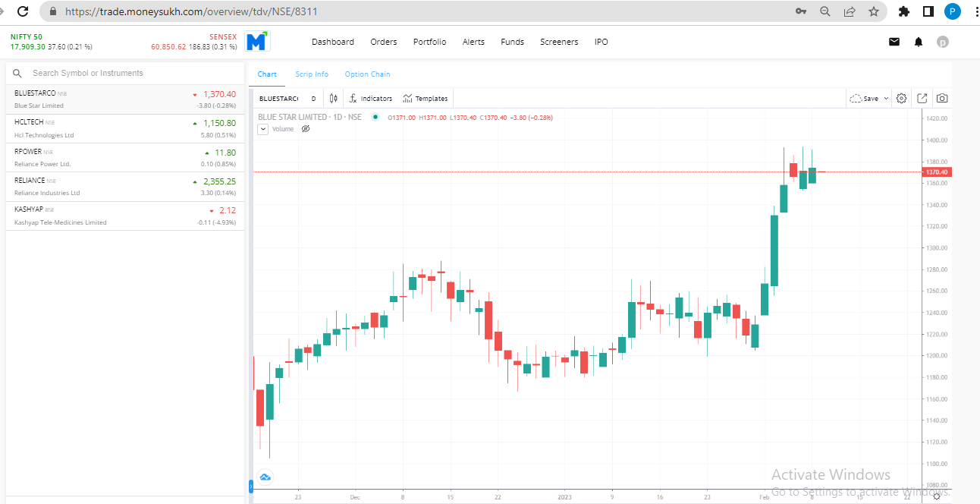The height and width of the screenshot is (504, 980).
Task: Select RELIANCE watchlist row
Action: (x=125, y=187)
